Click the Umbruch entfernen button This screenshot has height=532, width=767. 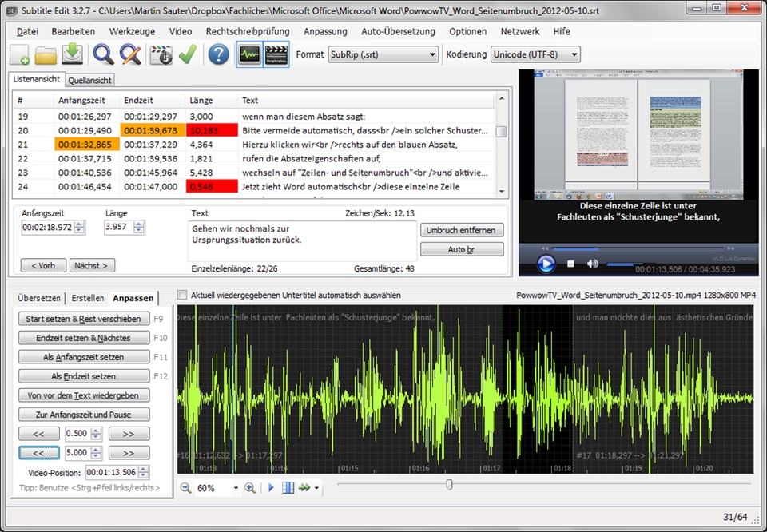[x=462, y=230]
